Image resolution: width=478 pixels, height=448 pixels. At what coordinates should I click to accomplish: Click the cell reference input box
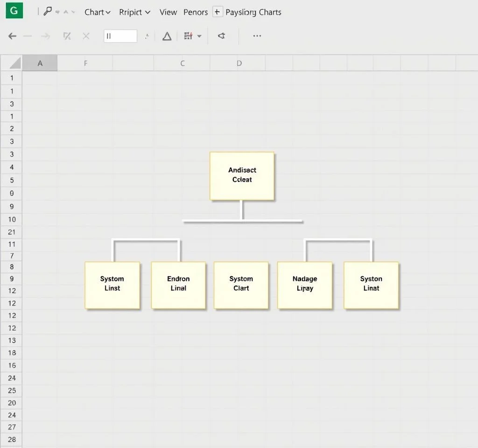(x=120, y=36)
